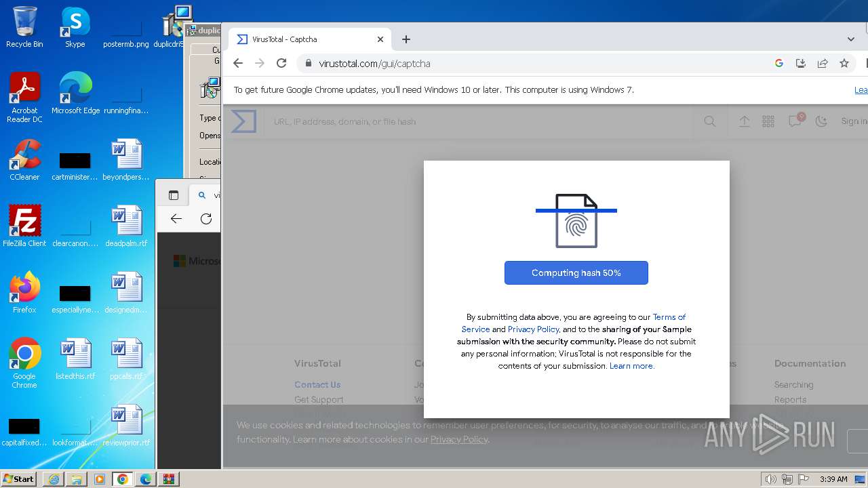The width and height of the screenshot is (868, 488).
Task: Open Google Chrome desktop shortcut
Action: coord(24,363)
